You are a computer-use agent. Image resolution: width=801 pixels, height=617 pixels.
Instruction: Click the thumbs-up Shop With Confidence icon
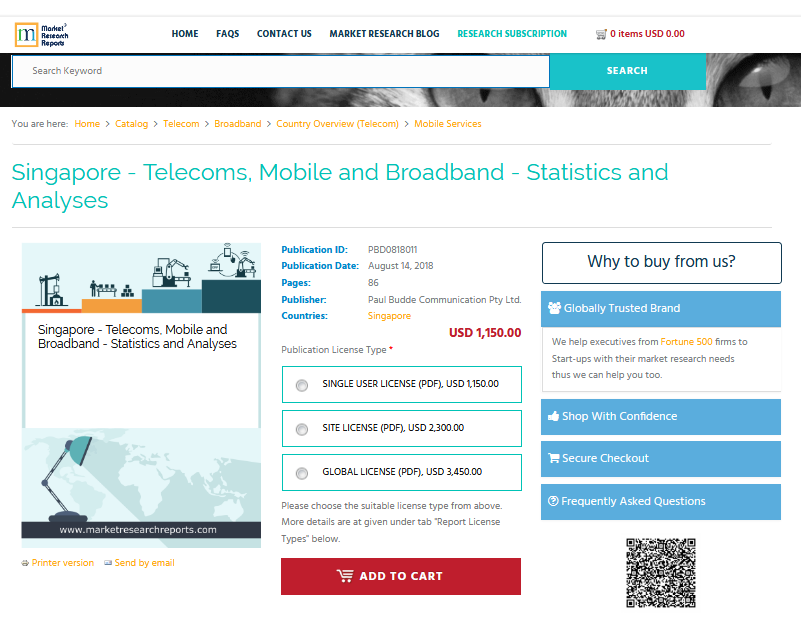(552, 416)
